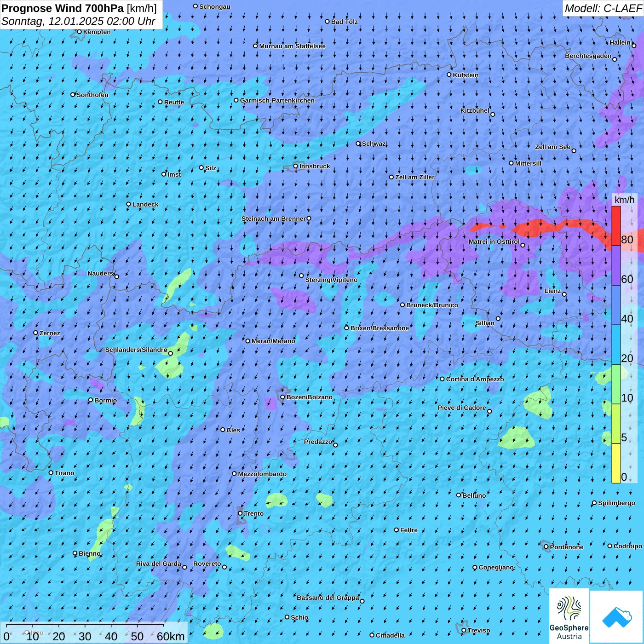The width and height of the screenshot is (644, 644).
Task: Click the 'Zell am See' label
Action: (552, 147)
